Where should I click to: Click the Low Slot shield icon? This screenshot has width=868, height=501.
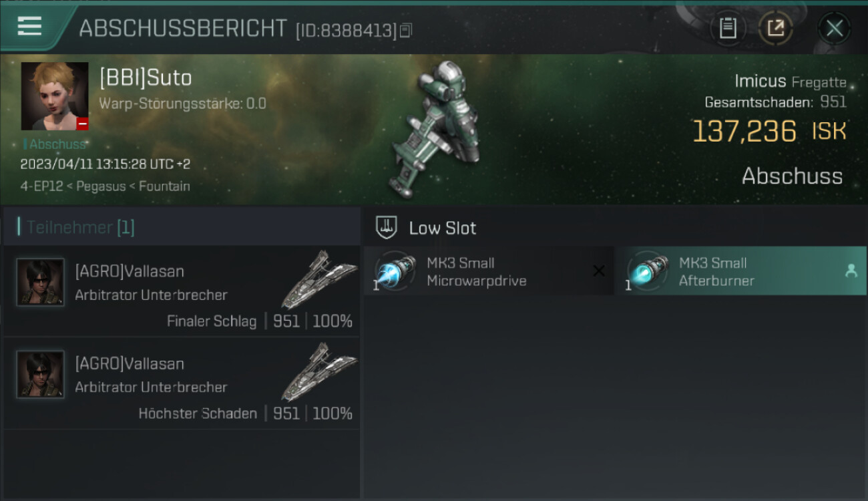[x=387, y=227]
